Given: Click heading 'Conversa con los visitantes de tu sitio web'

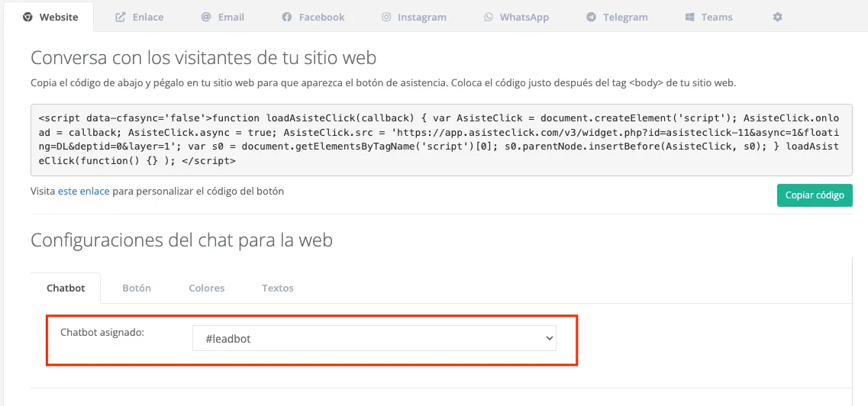Looking at the screenshot, I should click(204, 57).
